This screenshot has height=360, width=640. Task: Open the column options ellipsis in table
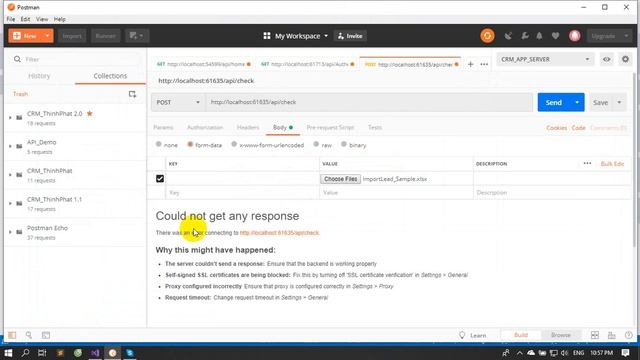click(587, 163)
